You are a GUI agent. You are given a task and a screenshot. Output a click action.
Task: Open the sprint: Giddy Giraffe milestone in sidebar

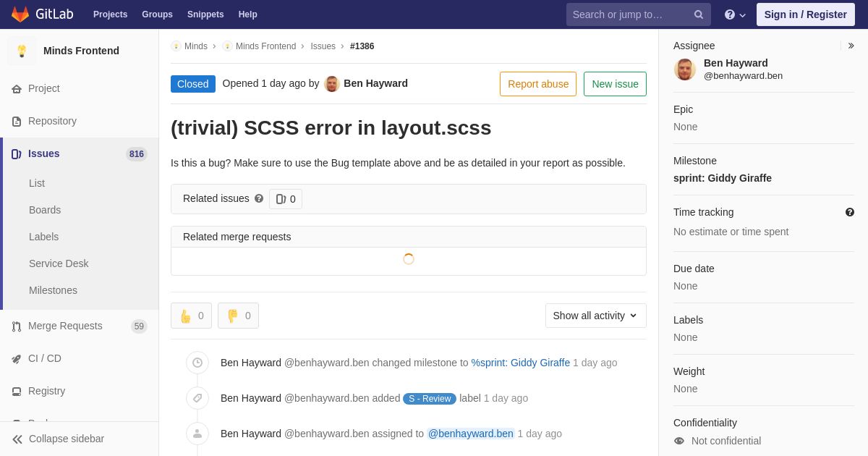723,178
